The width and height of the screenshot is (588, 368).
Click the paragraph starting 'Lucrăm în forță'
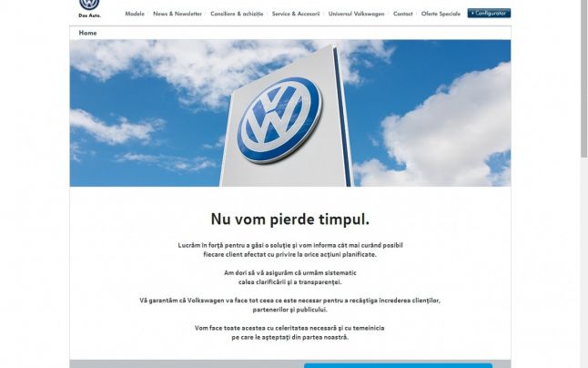pos(289,251)
